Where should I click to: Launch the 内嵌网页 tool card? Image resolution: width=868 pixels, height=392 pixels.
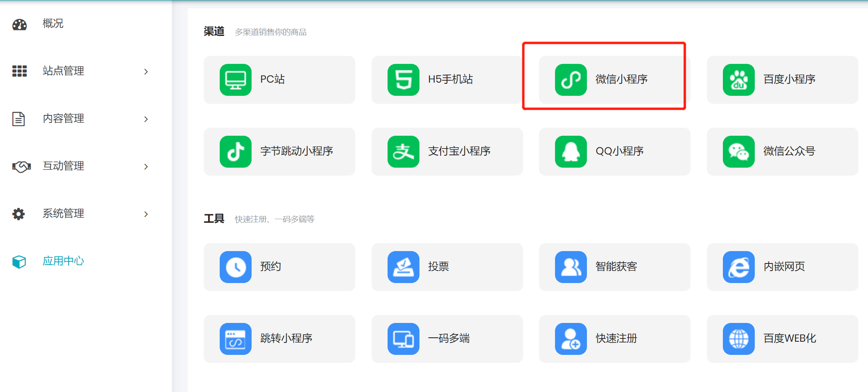click(783, 267)
